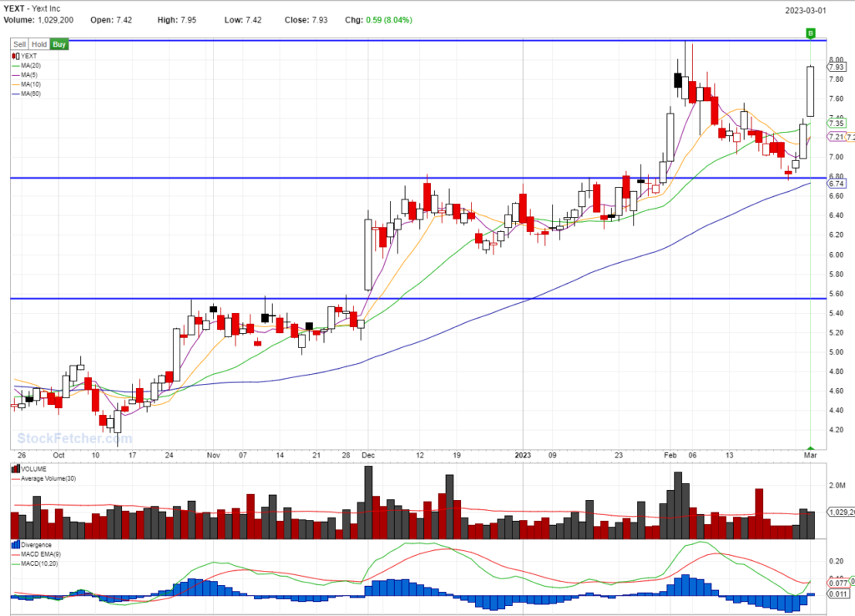Select the Sell tab
The height and width of the screenshot is (616, 855).
20,44
